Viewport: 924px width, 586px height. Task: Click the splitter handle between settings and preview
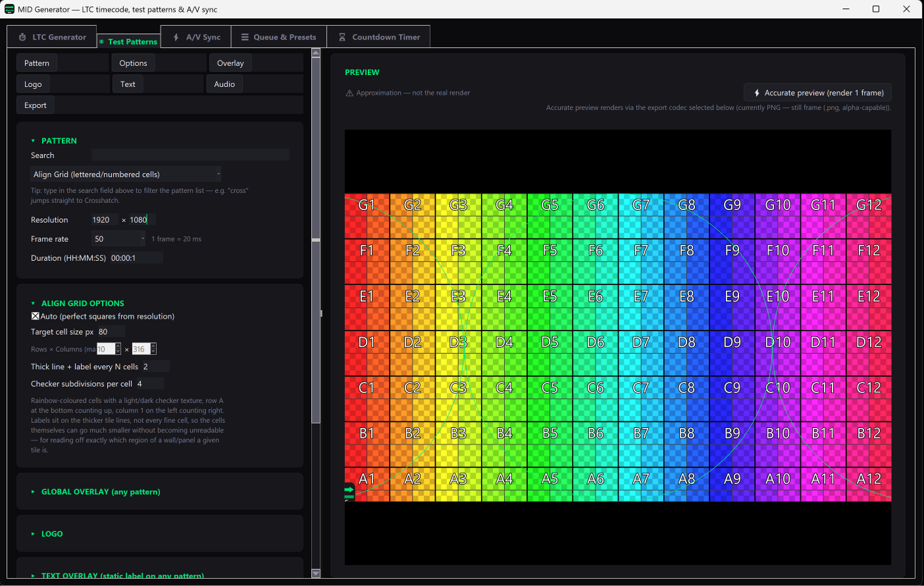pos(321,313)
